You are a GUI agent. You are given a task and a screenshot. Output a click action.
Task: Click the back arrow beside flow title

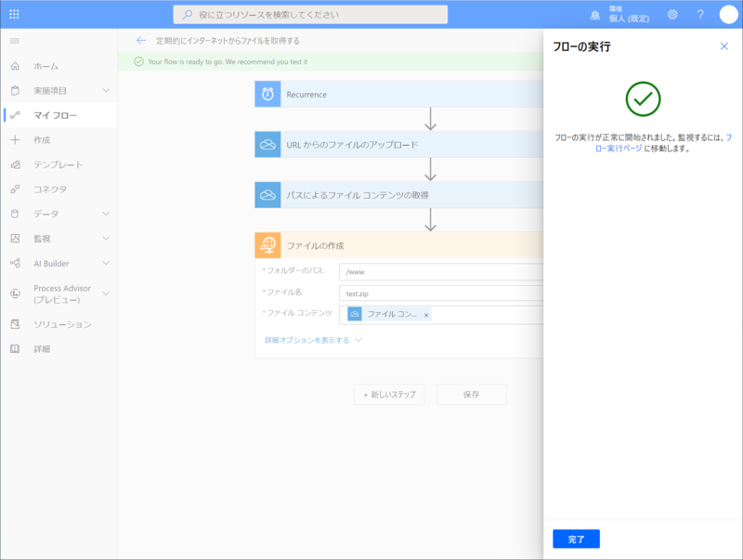click(x=141, y=40)
